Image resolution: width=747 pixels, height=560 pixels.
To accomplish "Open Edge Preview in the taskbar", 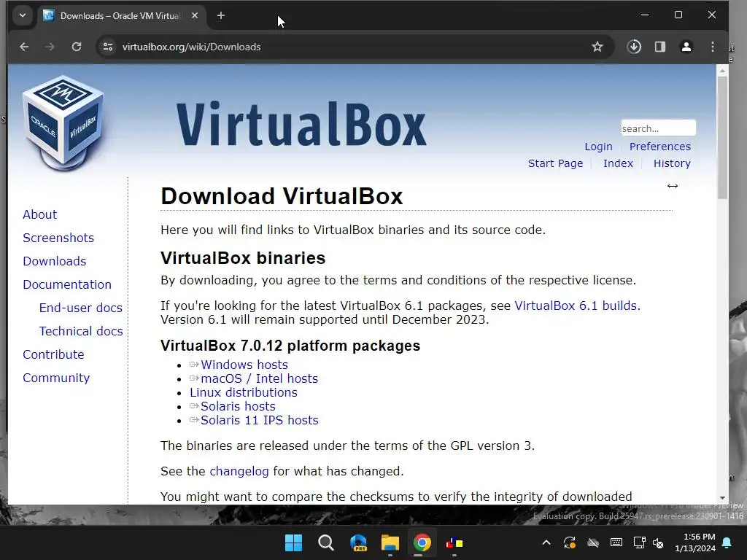I will click(x=358, y=542).
